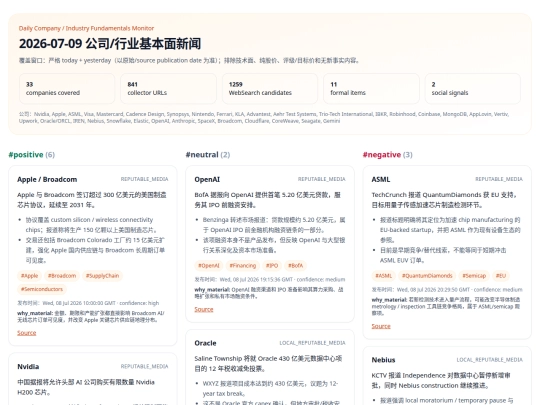Click the 覆盖窗口 coverage description line
Image resolution: width=540 pixels, height=405 pixels.
click(x=189, y=61)
